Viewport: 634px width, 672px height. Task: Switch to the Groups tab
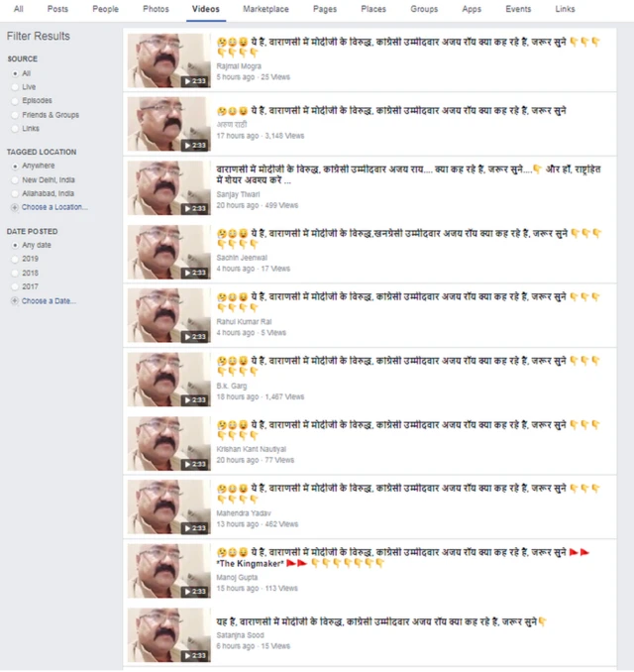[x=424, y=9]
